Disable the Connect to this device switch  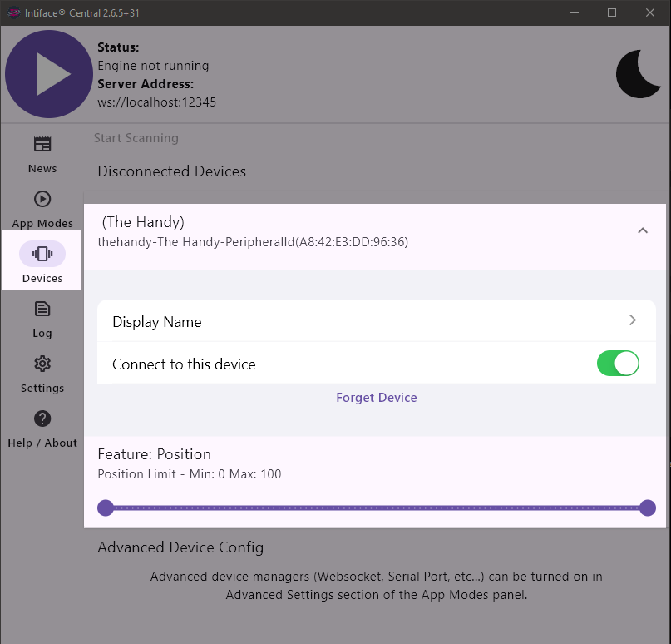[x=618, y=364]
